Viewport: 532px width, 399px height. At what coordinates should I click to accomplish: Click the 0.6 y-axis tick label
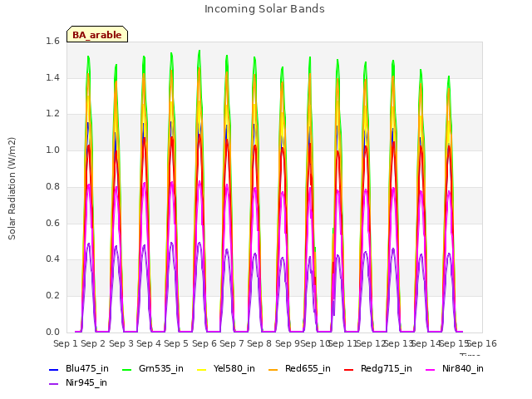click(x=52, y=224)
